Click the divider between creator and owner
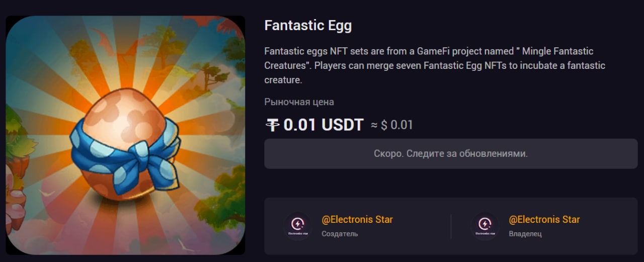Screen dimensions: 644x262 (x=451, y=226)
